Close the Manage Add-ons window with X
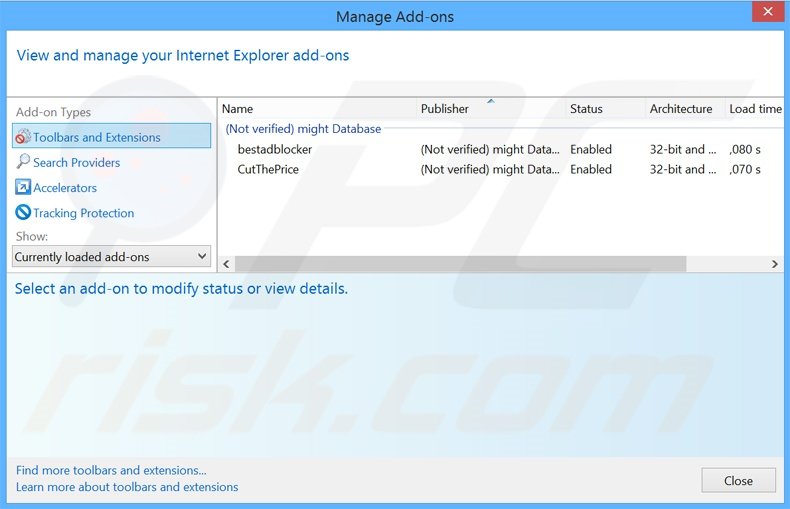The width and height of the screenshot is (790, 509). click(767, 11)
